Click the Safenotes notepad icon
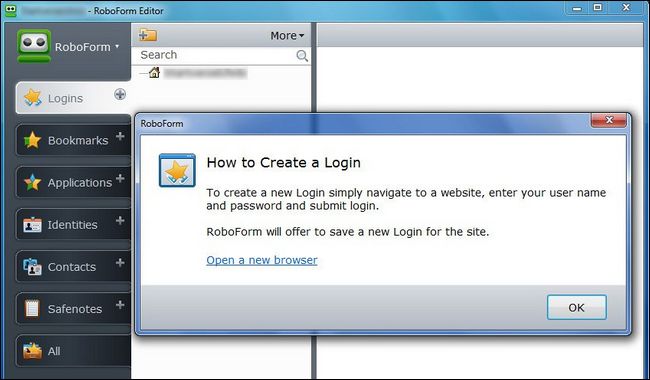The image size is (650, 380). 32,309
